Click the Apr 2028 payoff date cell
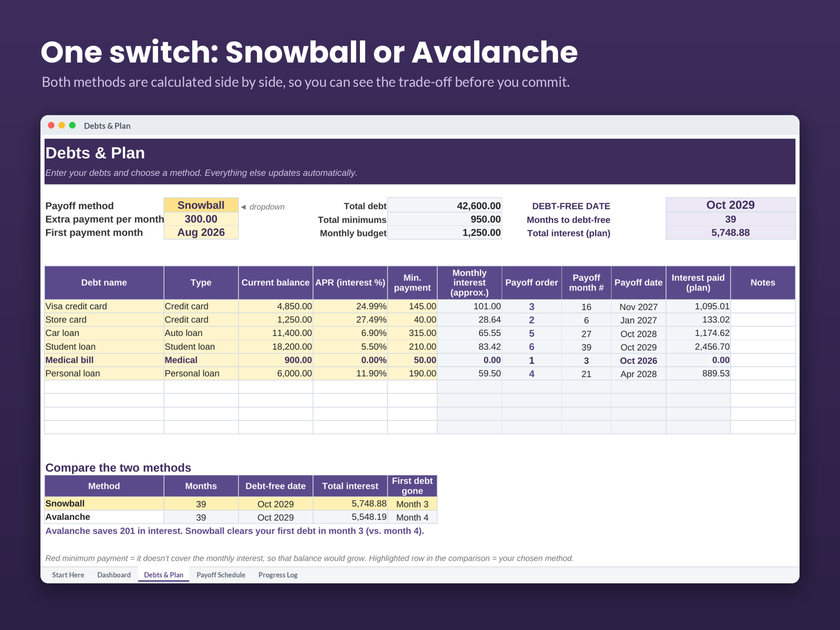Image resolution: width=840 pixels, height=630 pixels. click(x=638, y=374)
